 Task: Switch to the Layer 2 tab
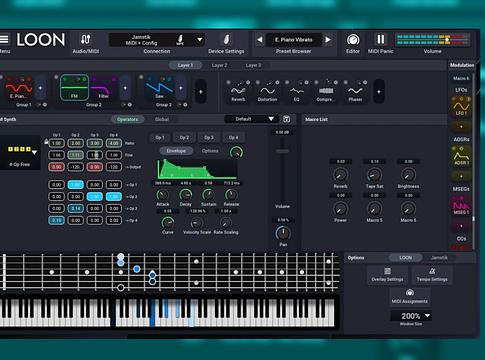219,65
